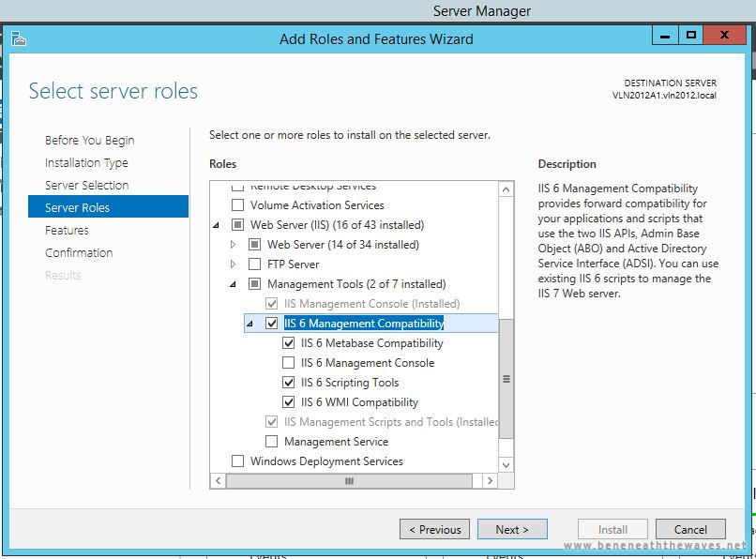Viewport: 756px width, 559px height.
Task: Select the IIS 6 Management Console label
Action: coord(368,363)
